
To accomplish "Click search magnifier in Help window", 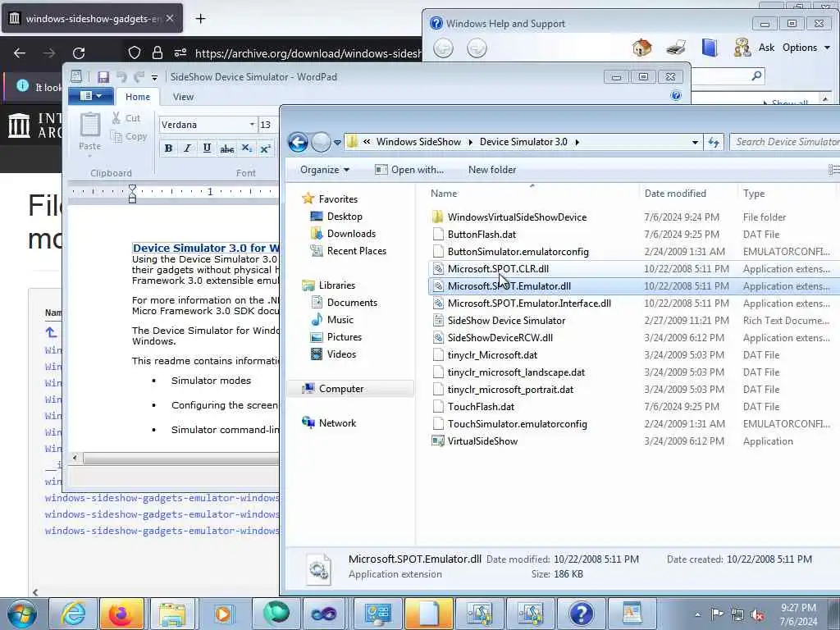I will pyautogui.click(x=756, y=76).
